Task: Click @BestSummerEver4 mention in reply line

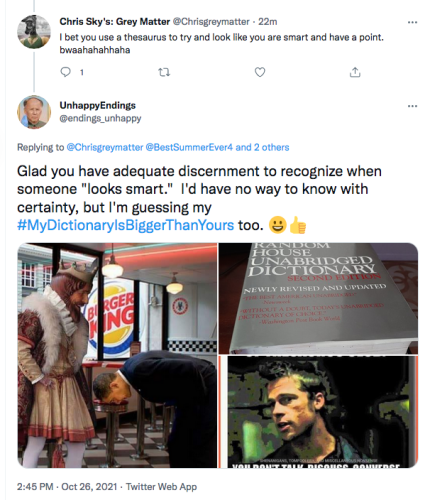Action: tap(189, 147)
